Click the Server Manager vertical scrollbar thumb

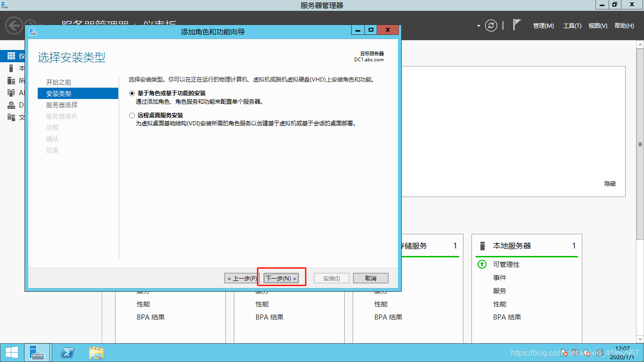point(640,144)
